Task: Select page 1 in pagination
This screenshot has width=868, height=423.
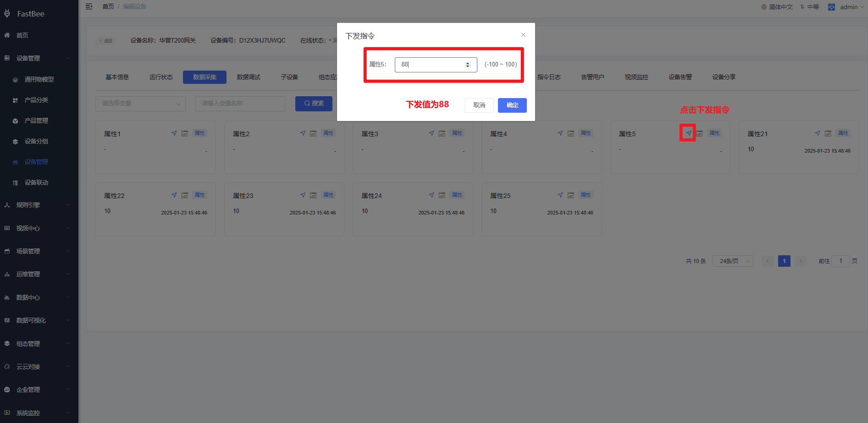Action: (784, 261)
